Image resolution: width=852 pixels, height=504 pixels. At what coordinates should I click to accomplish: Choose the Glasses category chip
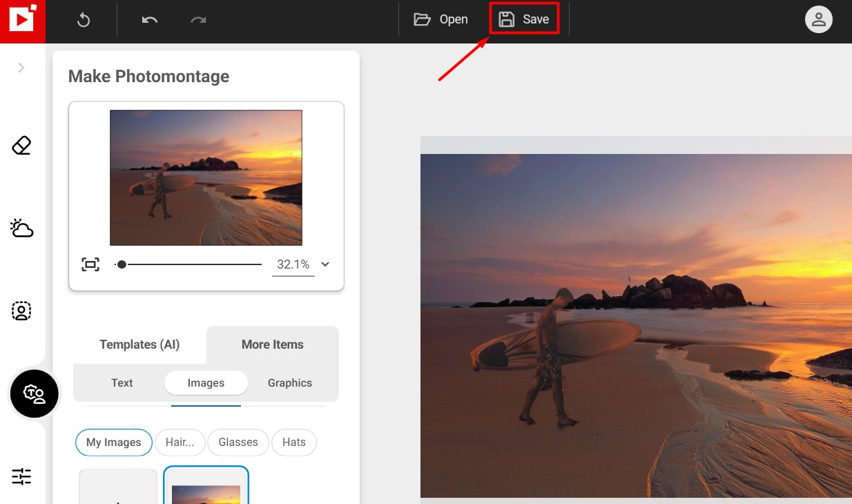tap(238, 443)
